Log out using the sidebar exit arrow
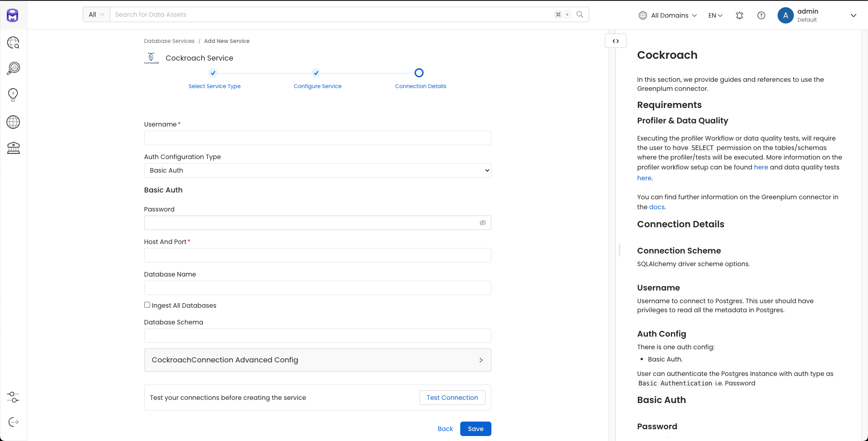This screenshot has width=868, height=441. point(13,422)
